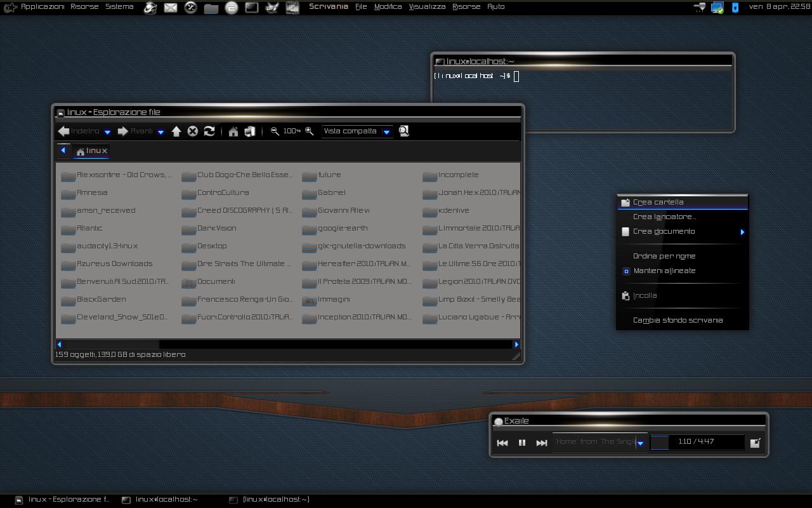Skip to next track in Exaile
Image resolution: width=812 pixels, height=508 pixels.
(542, 443)
